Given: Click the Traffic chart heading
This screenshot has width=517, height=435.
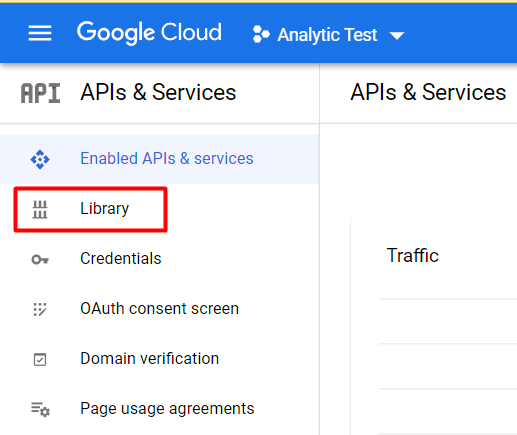Looking at the screenshot, I should click(x=413, y=255).
